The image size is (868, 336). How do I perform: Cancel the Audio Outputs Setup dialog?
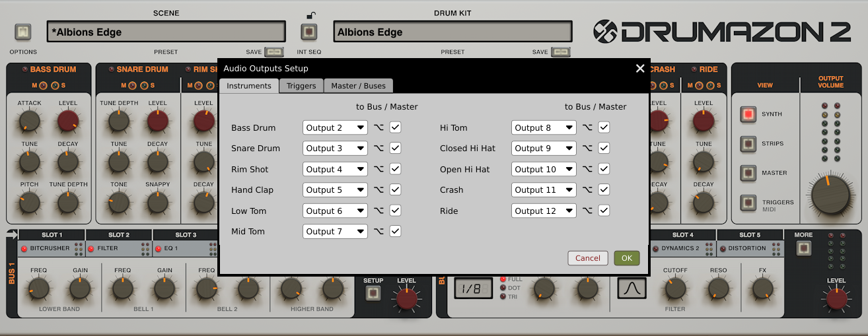pyautogui.click(x=588, y=258)
